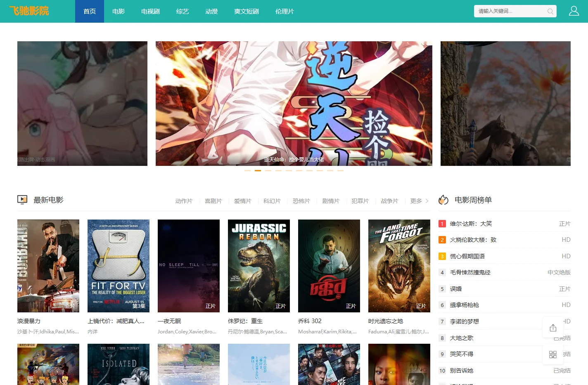The image size is (588, 385).
Task: Select the third carousel indicator dash
Action: [x=268, y=170]
